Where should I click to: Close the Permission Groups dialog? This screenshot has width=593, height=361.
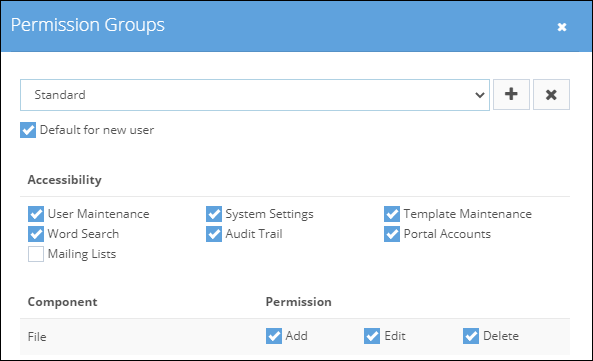click(562, 27)
